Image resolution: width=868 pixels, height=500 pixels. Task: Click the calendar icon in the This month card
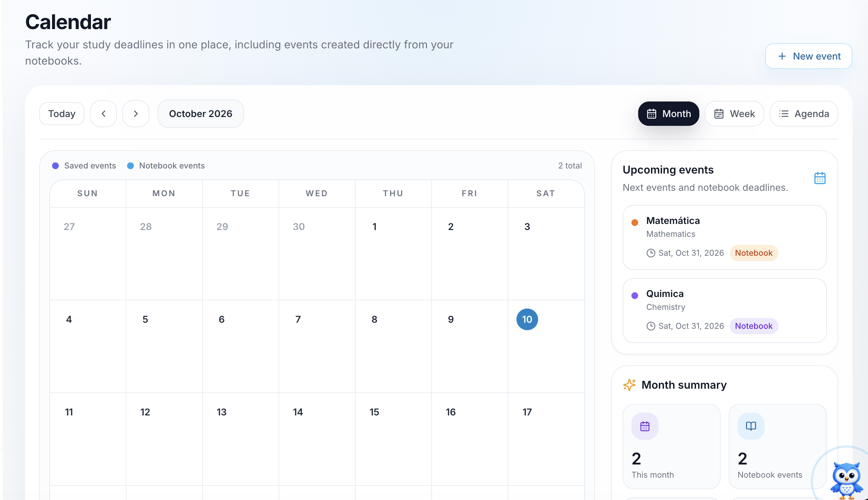click(645, 427)
